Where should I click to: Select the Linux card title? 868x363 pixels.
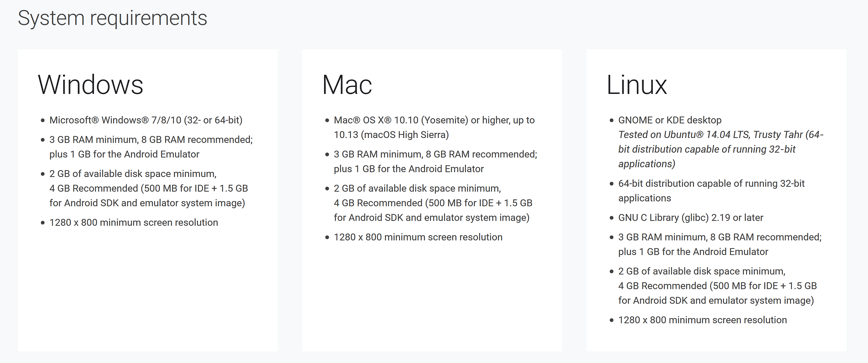pyautogui.click(x=637, y=85)
